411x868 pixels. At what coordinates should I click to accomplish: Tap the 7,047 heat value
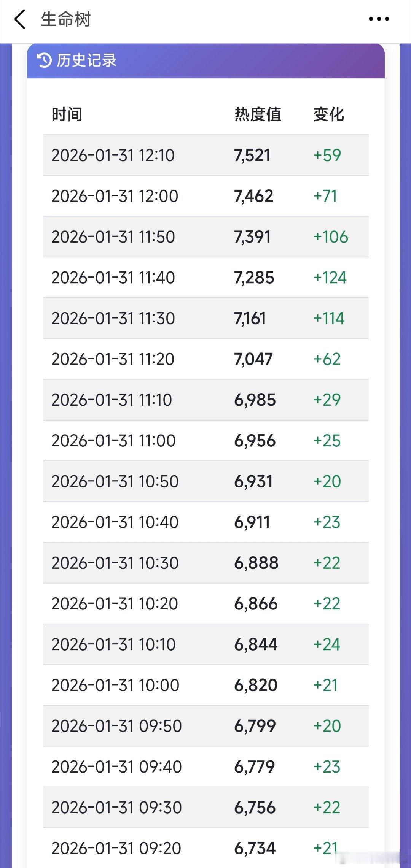[x=253, y=359]
